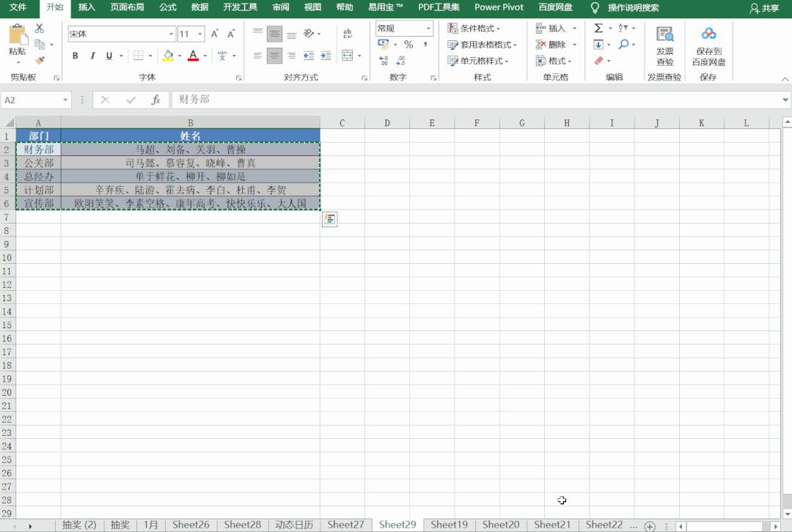Viewport: 792px width, 532px height.
Task: Switch to the 插入 ribbon tab
Action: pos(87,7)
